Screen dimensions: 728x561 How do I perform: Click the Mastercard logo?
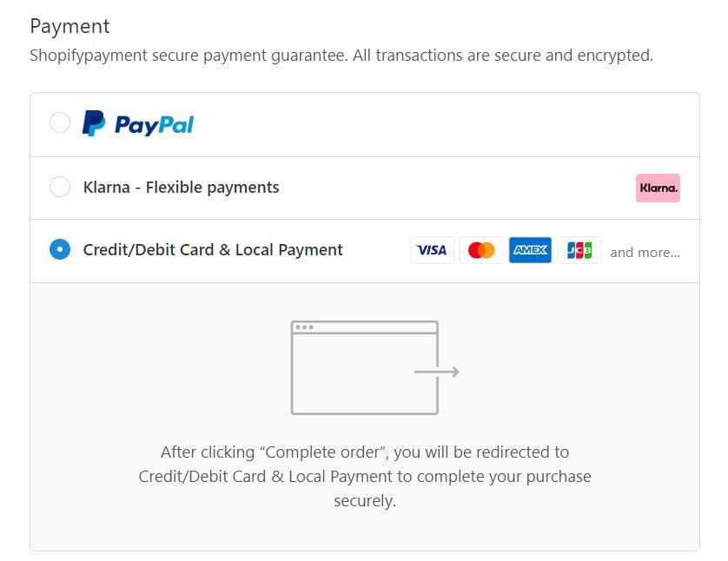click(480, 250)
